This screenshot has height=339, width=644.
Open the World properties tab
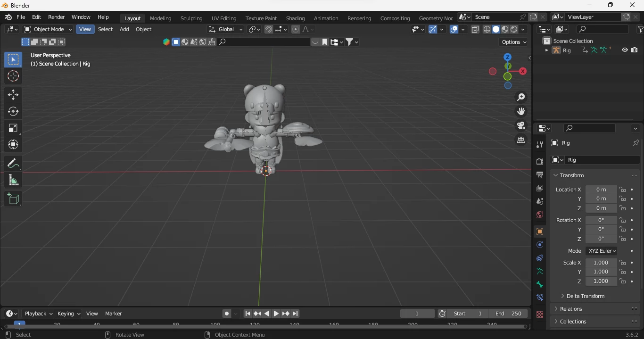point(540,215)
